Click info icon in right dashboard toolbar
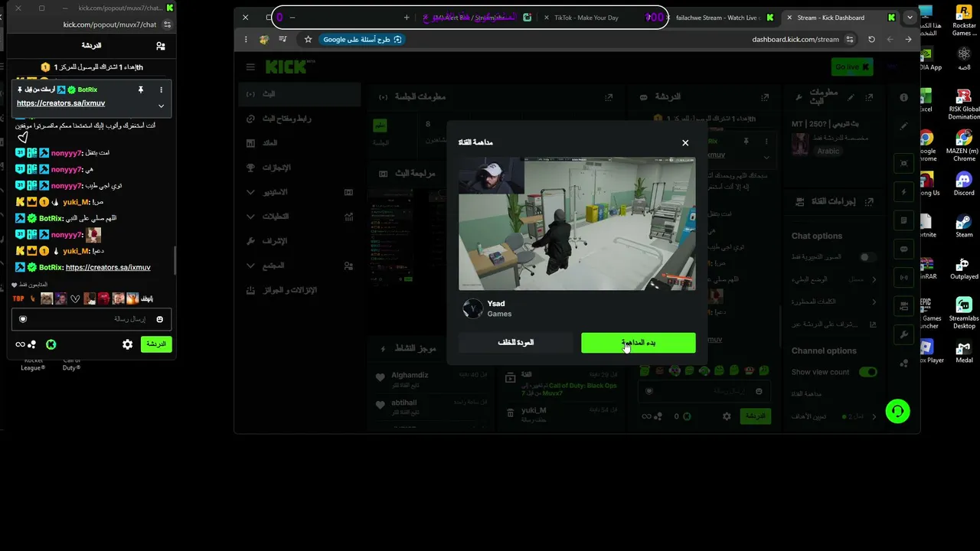The width and height of the screenshot is (980, 551). 904,97
